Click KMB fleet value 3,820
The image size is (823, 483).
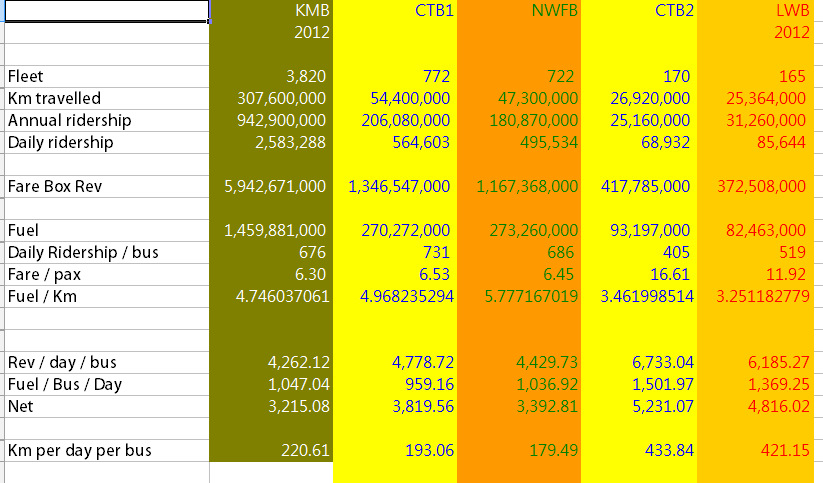point(306,77)
